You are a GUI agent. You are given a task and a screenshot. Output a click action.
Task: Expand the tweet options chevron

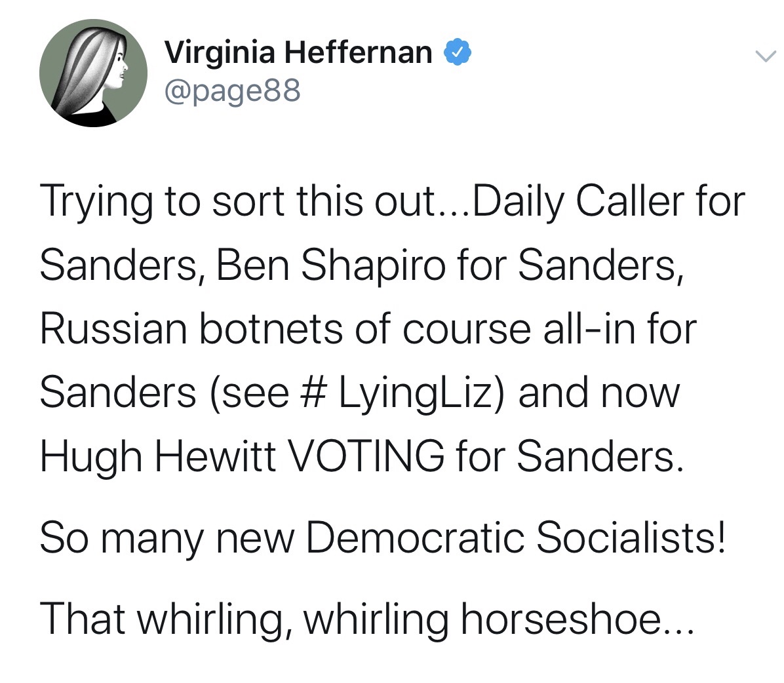point(766,56)
